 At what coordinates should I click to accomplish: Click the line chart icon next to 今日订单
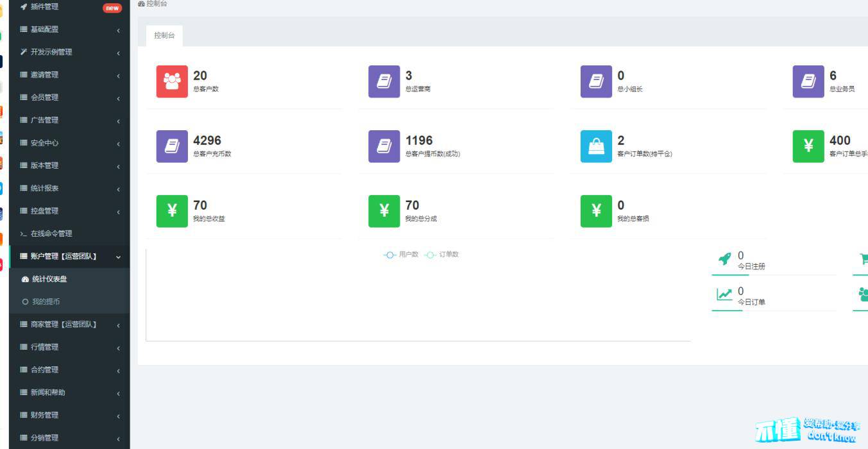click(x=724, y=294)
